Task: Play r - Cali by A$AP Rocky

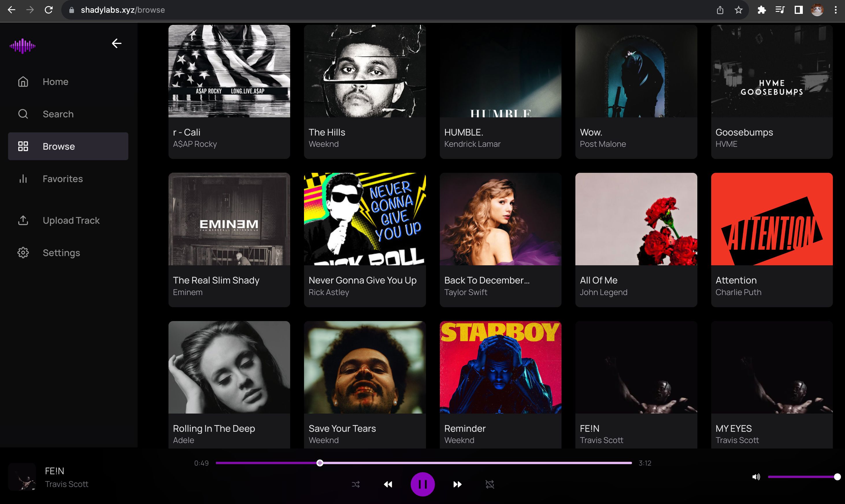Action: point(229,71)
